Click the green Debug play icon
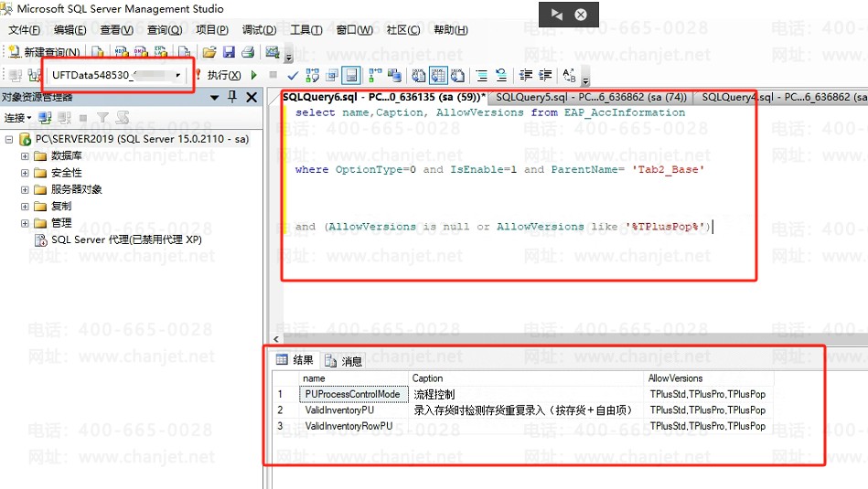Image resolution: width=868 pixels, height=489 pixels. click(254, 75)
